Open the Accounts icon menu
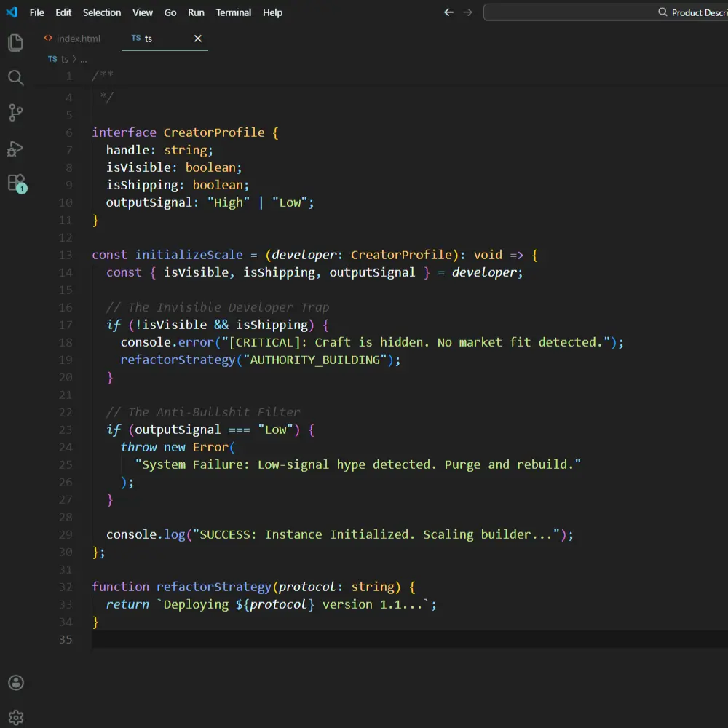This screenshot has height=728, width=728. pos(15,683)
